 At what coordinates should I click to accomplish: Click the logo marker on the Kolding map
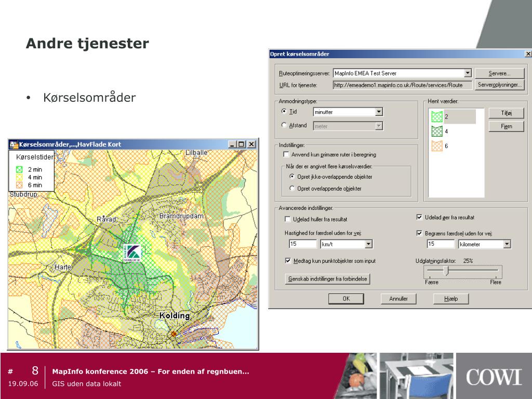132,253
